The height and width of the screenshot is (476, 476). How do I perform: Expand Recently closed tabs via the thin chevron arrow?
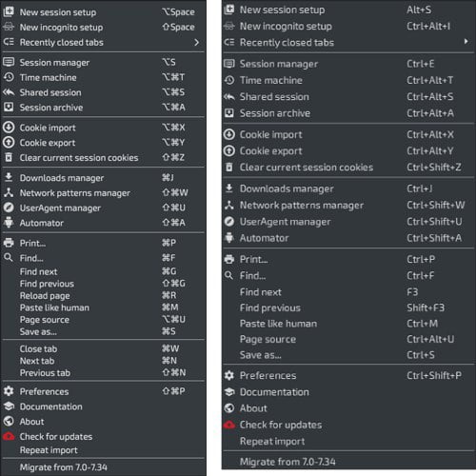click(x=197, y=42)
